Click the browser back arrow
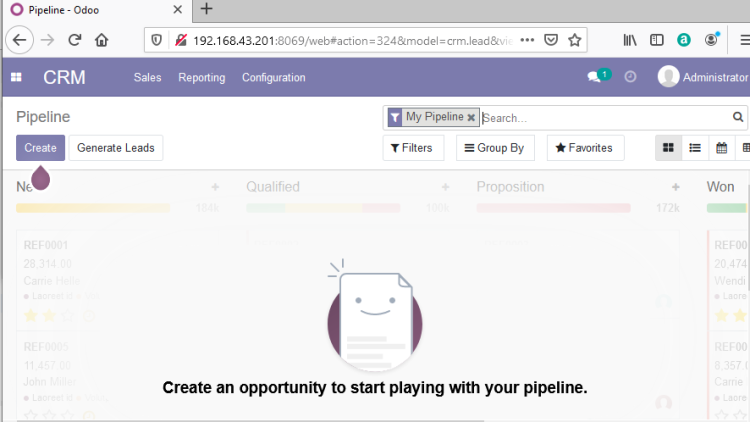 point(20,40)
